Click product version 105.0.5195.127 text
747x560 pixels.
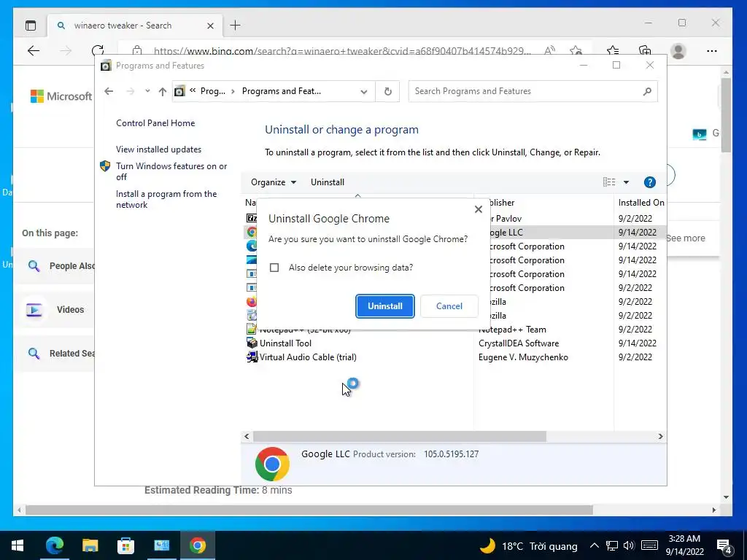pyautogui.click(x=451, y=454)
